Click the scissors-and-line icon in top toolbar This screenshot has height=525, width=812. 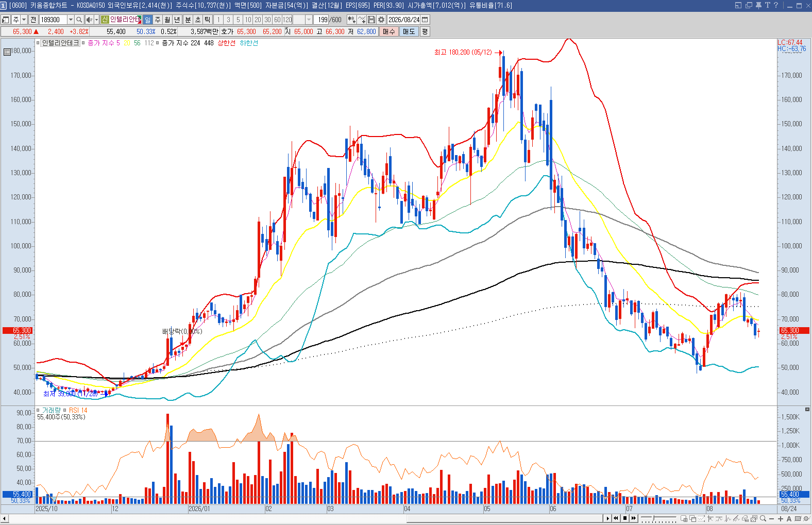362,20
